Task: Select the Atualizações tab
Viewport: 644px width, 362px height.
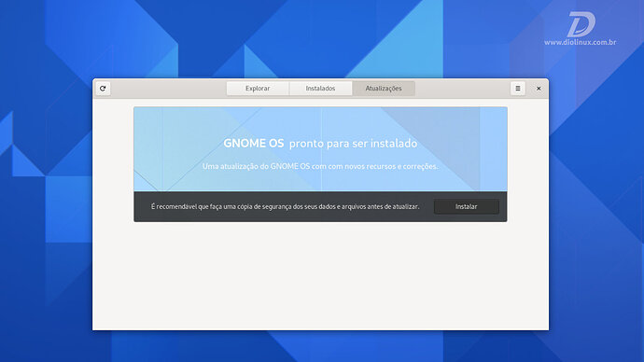Action: coord(384,89)
